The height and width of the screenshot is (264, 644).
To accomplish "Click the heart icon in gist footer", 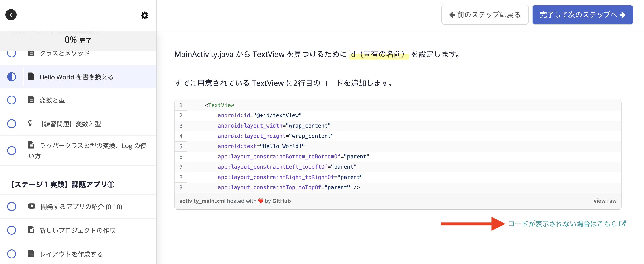I will click(261, 201).
